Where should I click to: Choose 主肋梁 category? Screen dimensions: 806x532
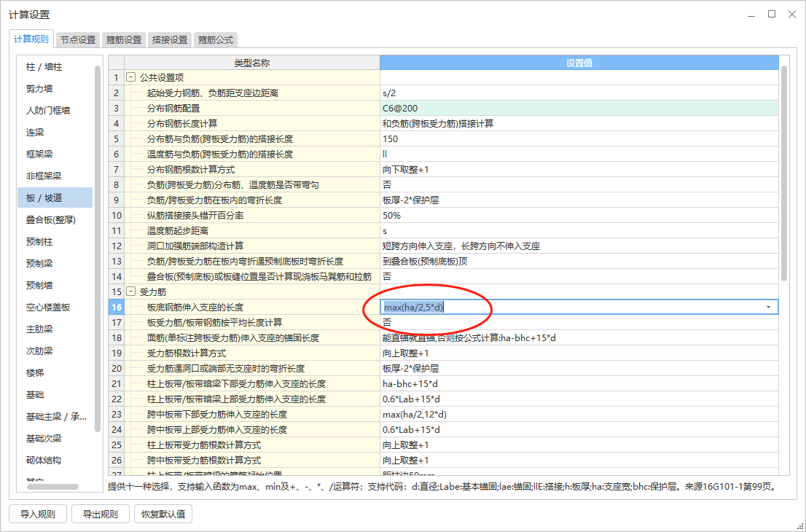[55, 329]
